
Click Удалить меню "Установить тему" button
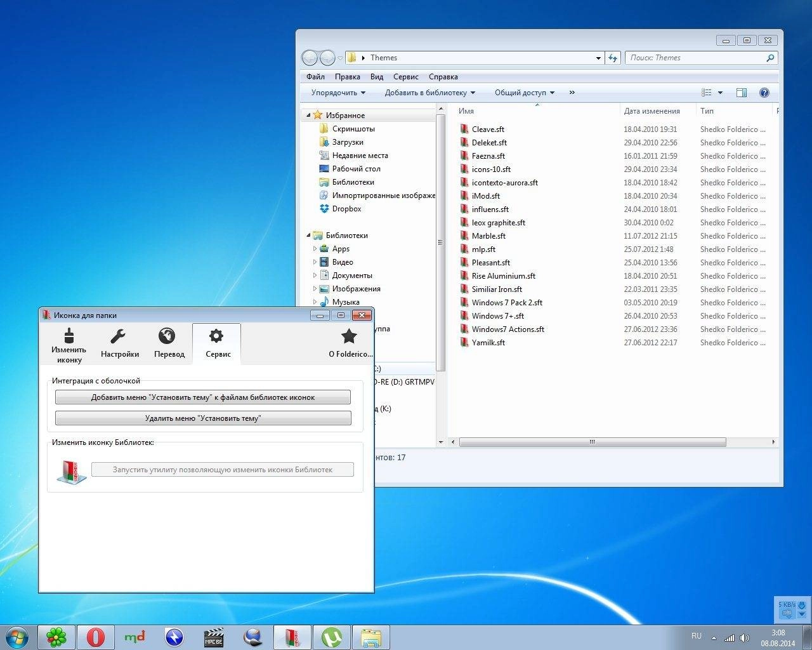[203, 418]
